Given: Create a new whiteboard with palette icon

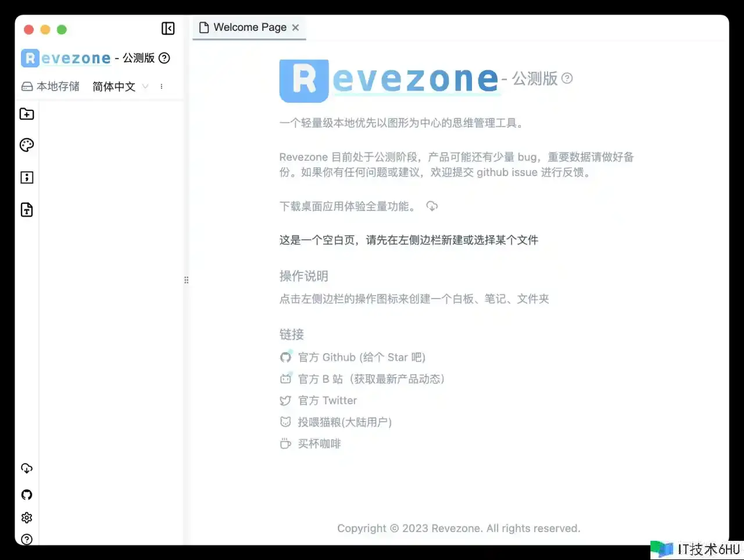Looking at the screenshot, I should (x=27, y=145).
